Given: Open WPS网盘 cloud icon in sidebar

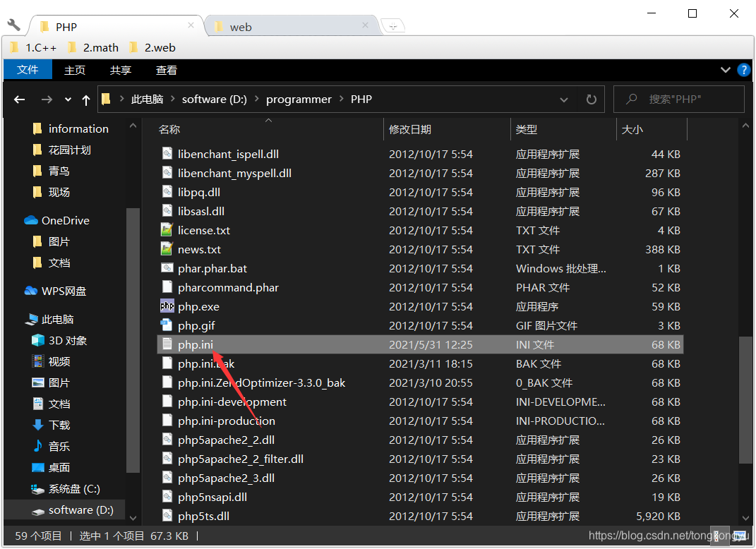Looking at the screenshot, I should [x=31, y=291].
